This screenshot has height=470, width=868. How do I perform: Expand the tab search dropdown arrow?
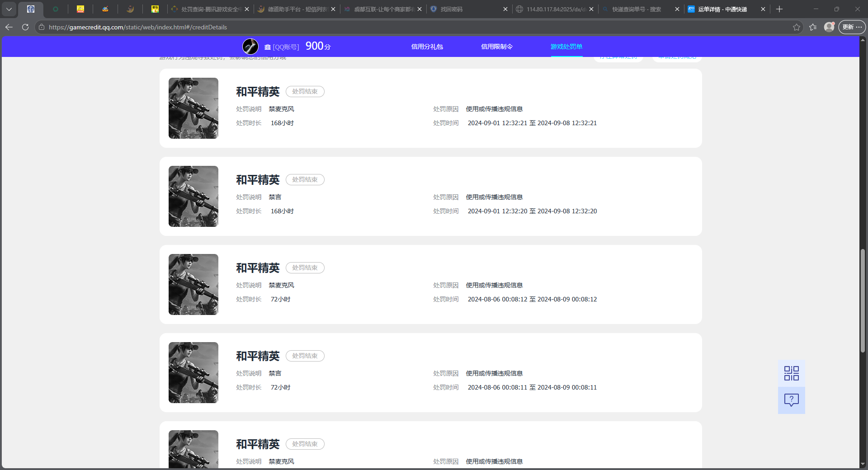pyautogui.click(x=9, y=9)
